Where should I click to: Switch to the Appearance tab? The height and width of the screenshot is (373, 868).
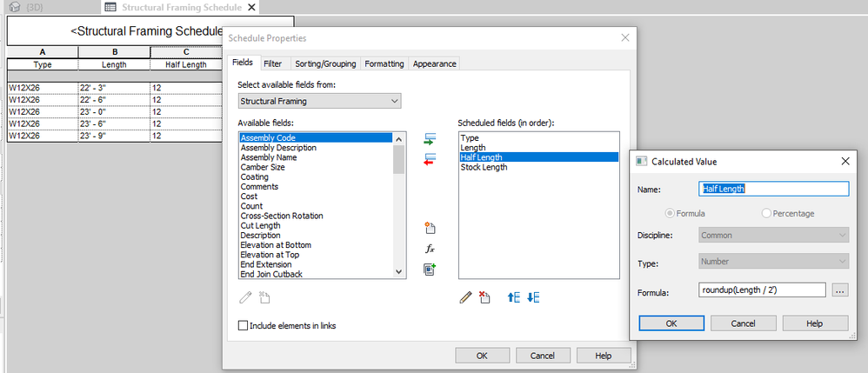435,63
